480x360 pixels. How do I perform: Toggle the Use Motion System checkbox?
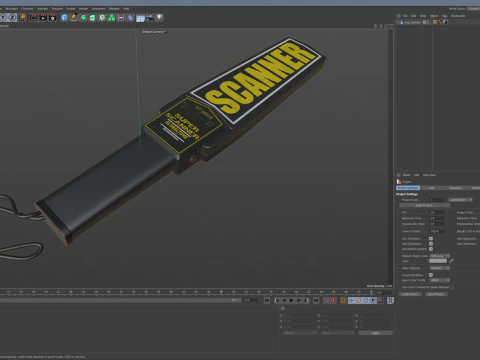(x=431, y=249)
